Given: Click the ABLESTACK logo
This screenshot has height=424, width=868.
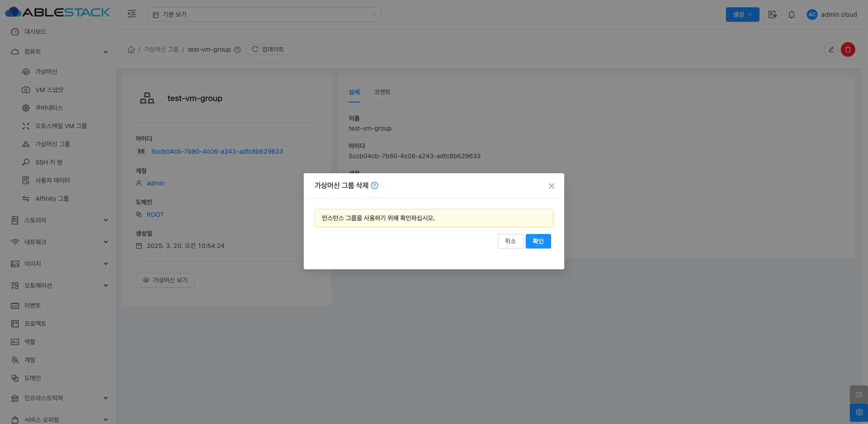Looking at the screenshot, I should point(58,12).
